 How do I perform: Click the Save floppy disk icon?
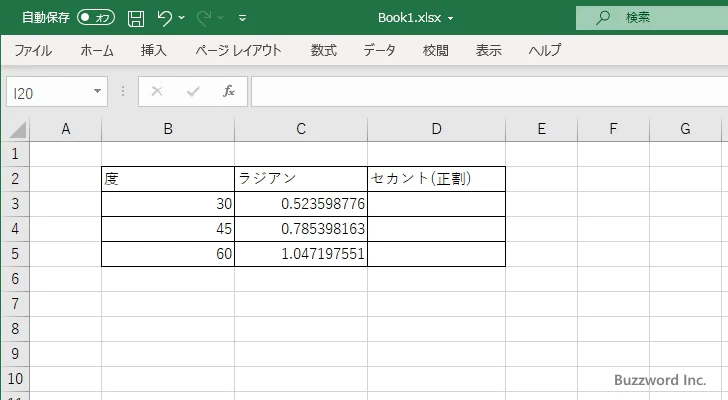[x=136, y=18]
